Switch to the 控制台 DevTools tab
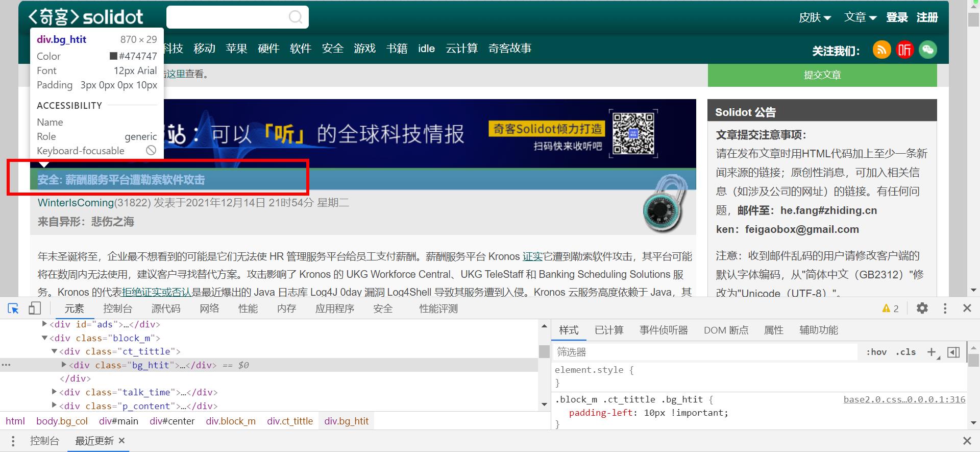This screenshot has width=980, height=452. (117, 308)
